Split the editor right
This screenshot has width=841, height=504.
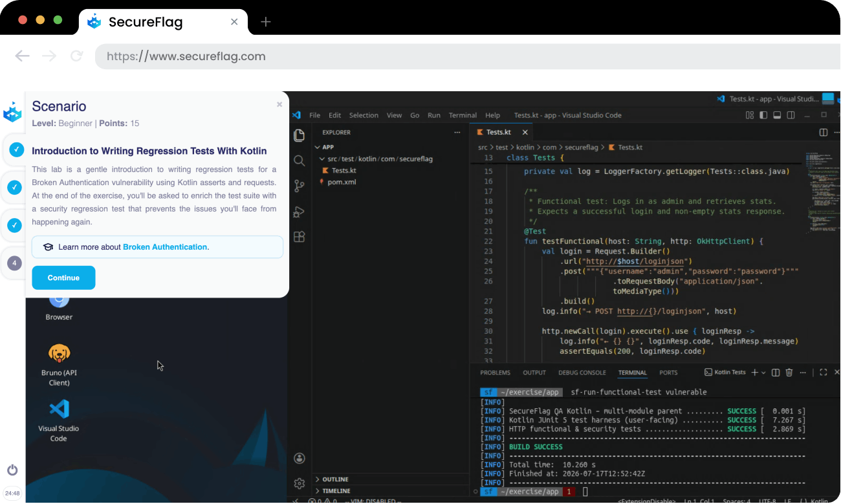coord(824,132)
